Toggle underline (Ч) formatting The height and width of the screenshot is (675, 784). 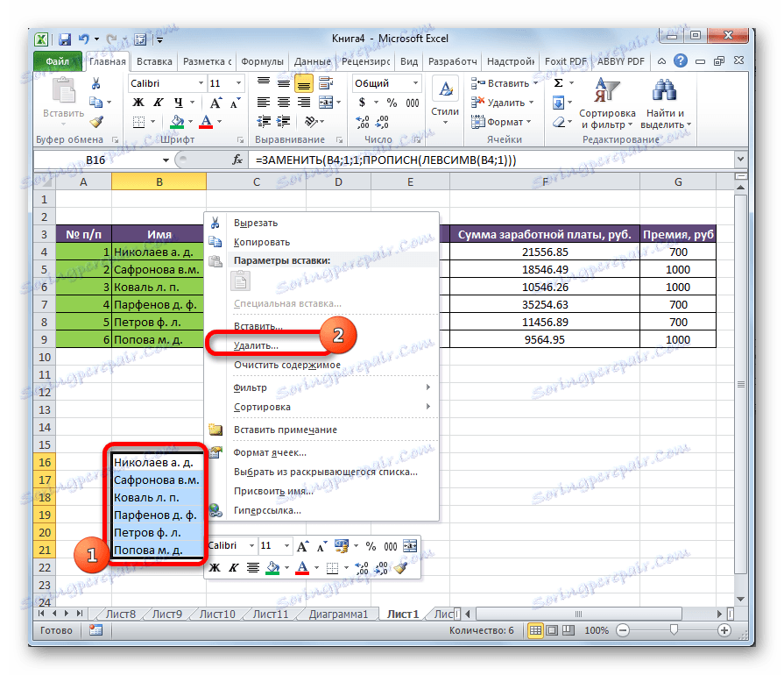click(x=180, y=101)
